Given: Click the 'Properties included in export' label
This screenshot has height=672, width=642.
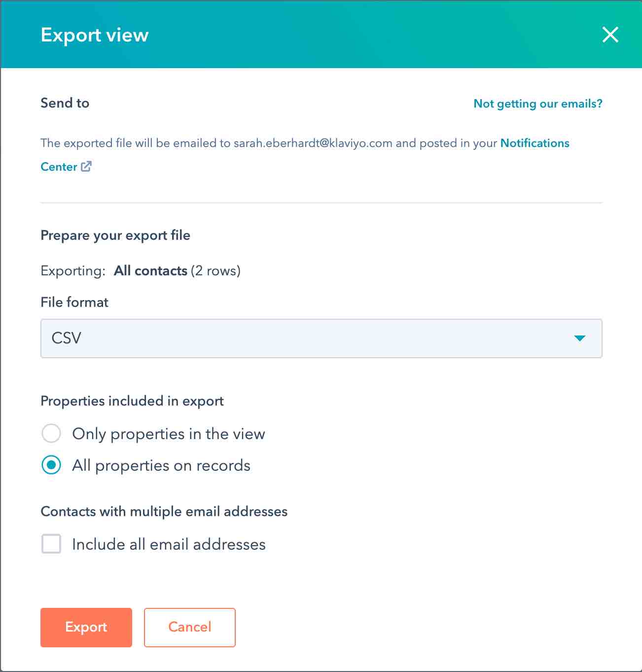Looking at the screenshot, I should pyautogui.click(x=132, y=401).
